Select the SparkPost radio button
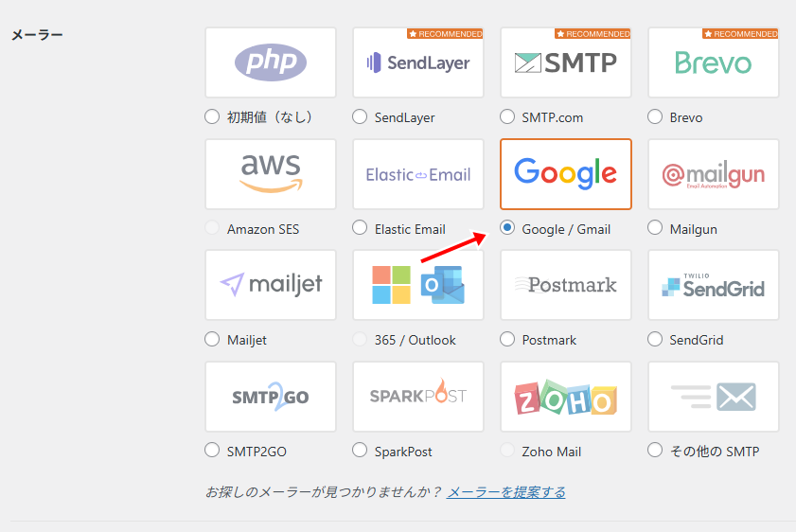Viewport: 796px width, 532px height. point(360,450)
